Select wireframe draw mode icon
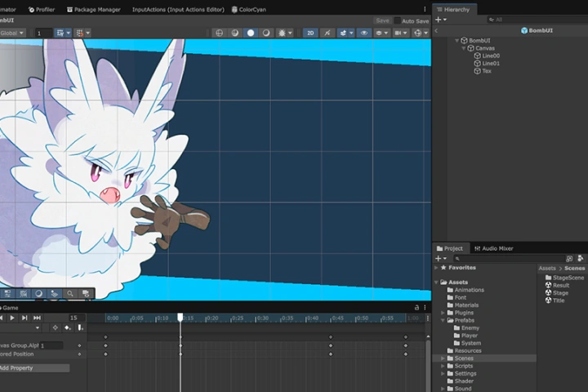Viewport: 588px width, 392px height. pos(220,33)
